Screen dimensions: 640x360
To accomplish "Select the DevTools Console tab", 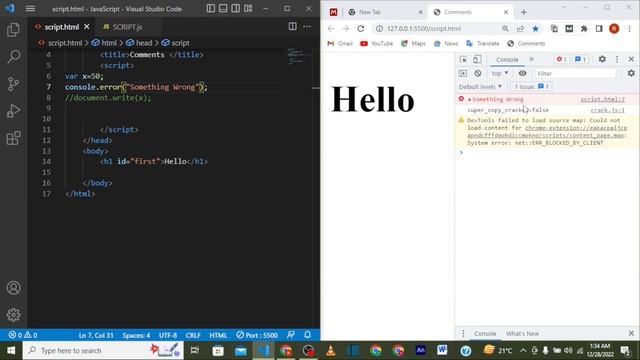I will point(507,60).
